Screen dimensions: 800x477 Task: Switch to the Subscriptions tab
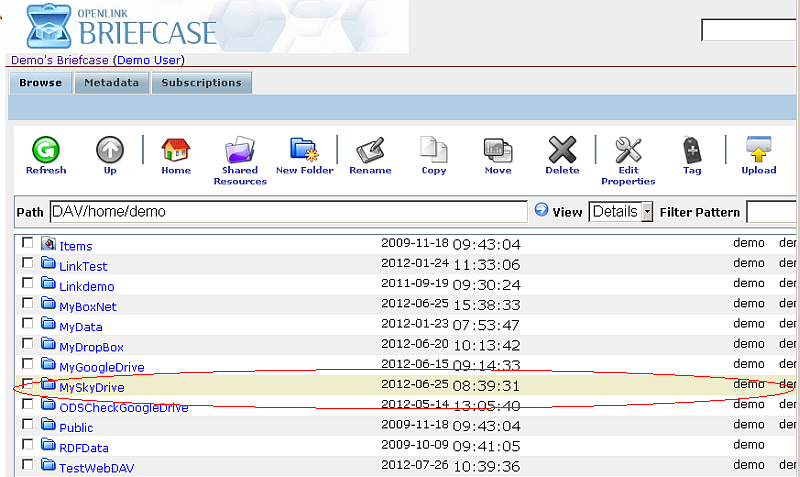tap(201, 83)
